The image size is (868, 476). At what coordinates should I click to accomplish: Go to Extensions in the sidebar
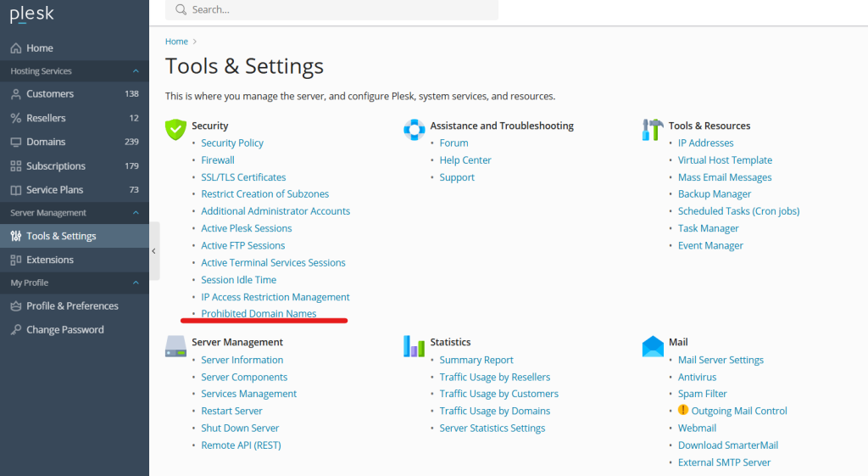coord(75,260)
